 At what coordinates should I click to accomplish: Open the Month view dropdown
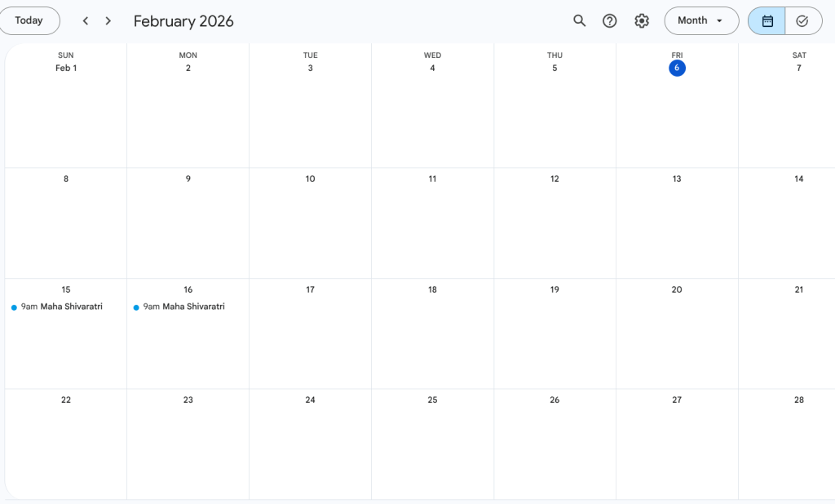click(701, 21)
